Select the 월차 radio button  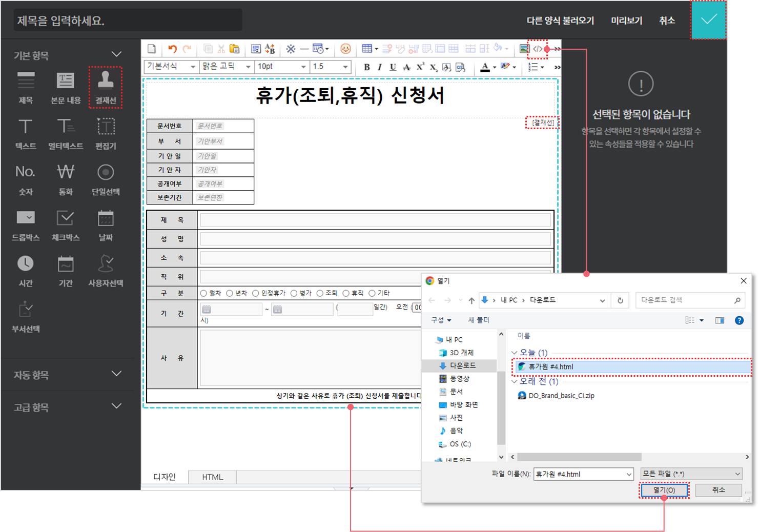point(204,293)
